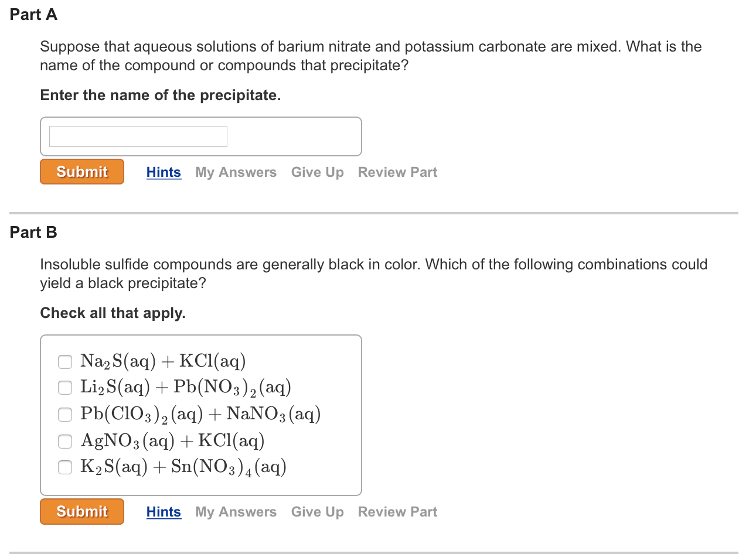Click the 'Enter the name of the precipitate' text
Viewport: 756px width, 554px height.
point(160,95)
